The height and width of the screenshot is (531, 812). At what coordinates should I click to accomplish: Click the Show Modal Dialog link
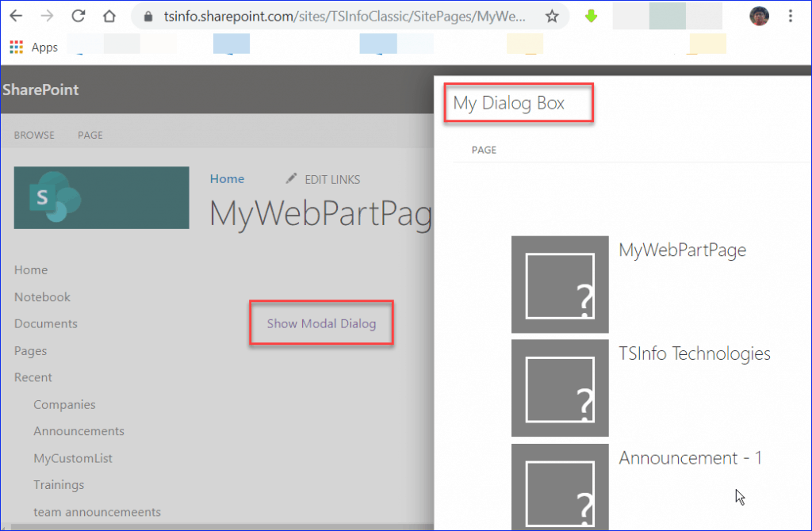(x=321, y=323)
